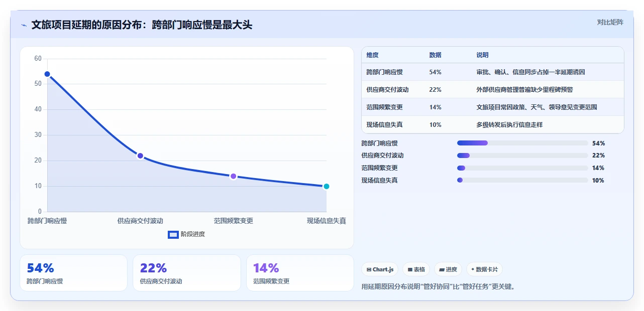Select the 54% data point on the chart
Viewport: 644px width, 311px height.
pos(47,74)
